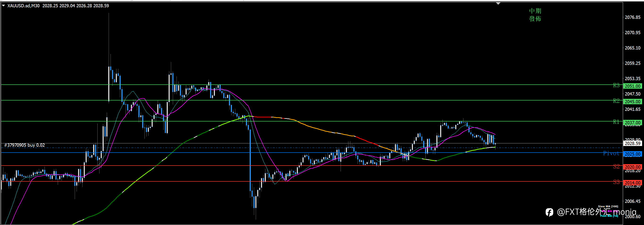Click the current price 2028.59 label

632,143
